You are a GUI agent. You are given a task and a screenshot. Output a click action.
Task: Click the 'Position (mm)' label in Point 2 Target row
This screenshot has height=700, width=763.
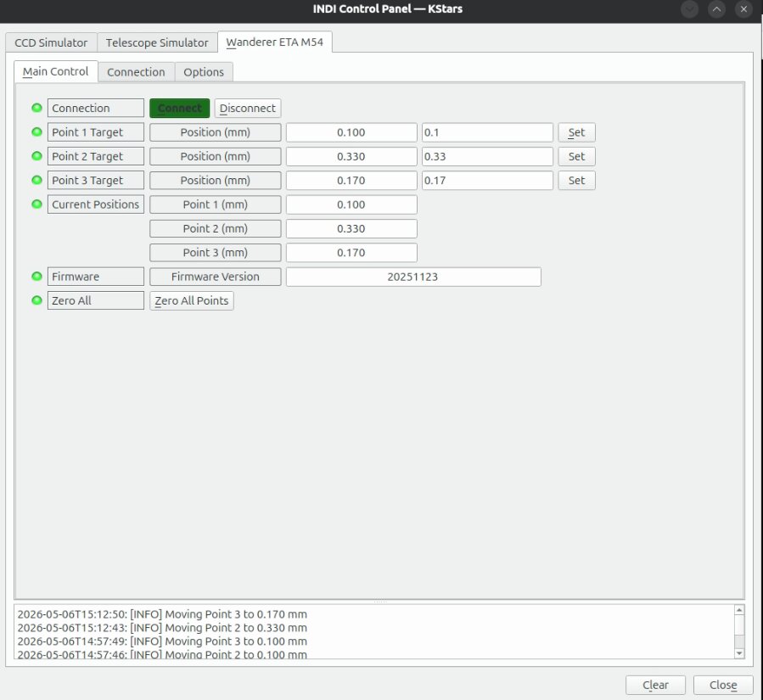[x=215, y=156]
